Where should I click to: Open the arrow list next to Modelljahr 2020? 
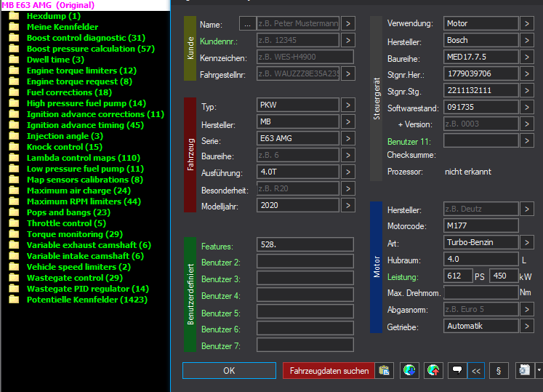348,205
